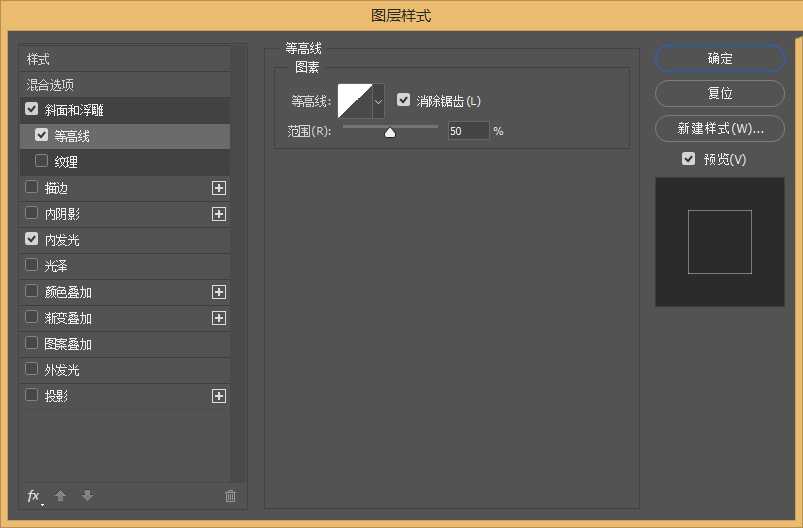
Task: Click the 新建样式(W)... button
Action: (720, 128)
